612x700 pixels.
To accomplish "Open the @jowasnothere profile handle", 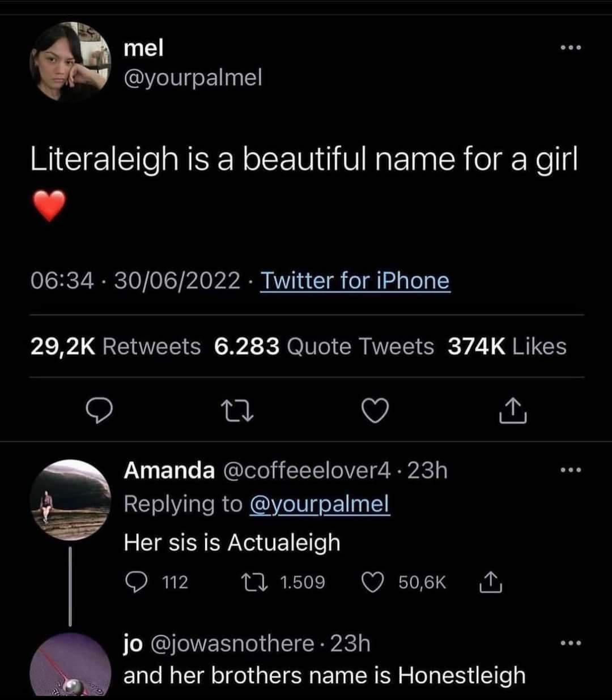I will point(232,644).
